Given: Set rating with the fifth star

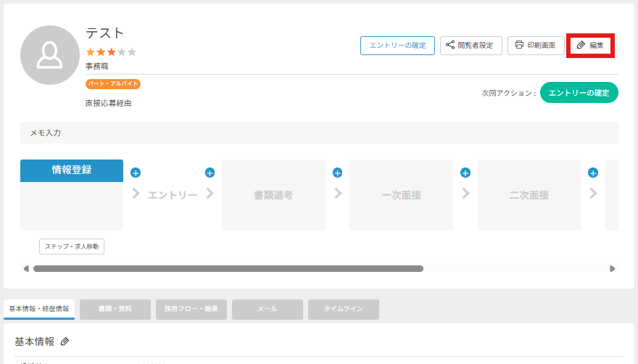Looking at the screenshot, I should point(132,52).
